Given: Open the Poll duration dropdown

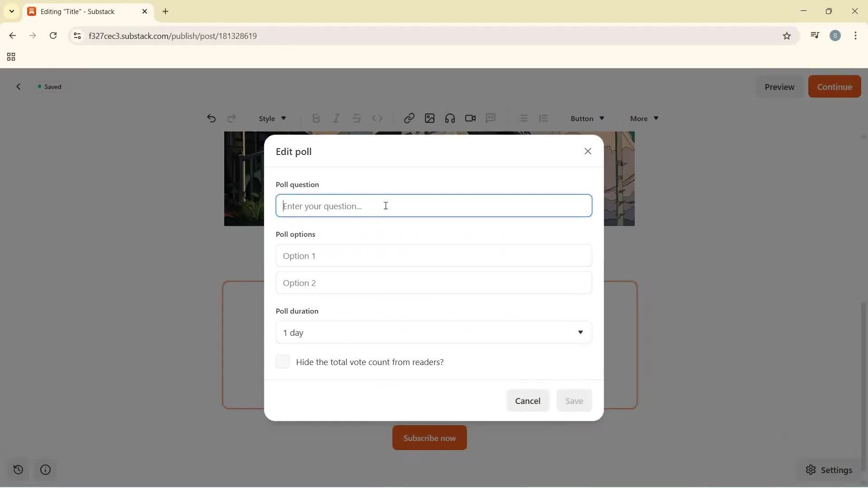Looking at the screenshot, I should click(x=433, y=332).
